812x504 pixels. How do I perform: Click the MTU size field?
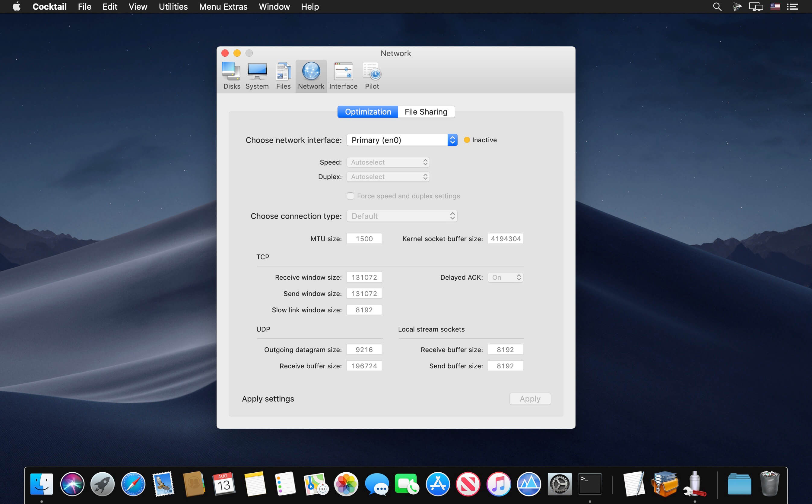click(x=364, y=239)
